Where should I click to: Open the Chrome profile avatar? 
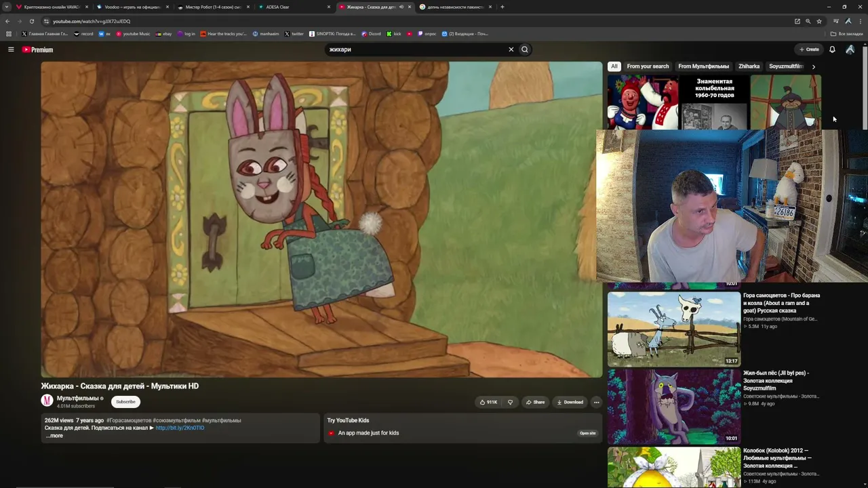point(848,21)
